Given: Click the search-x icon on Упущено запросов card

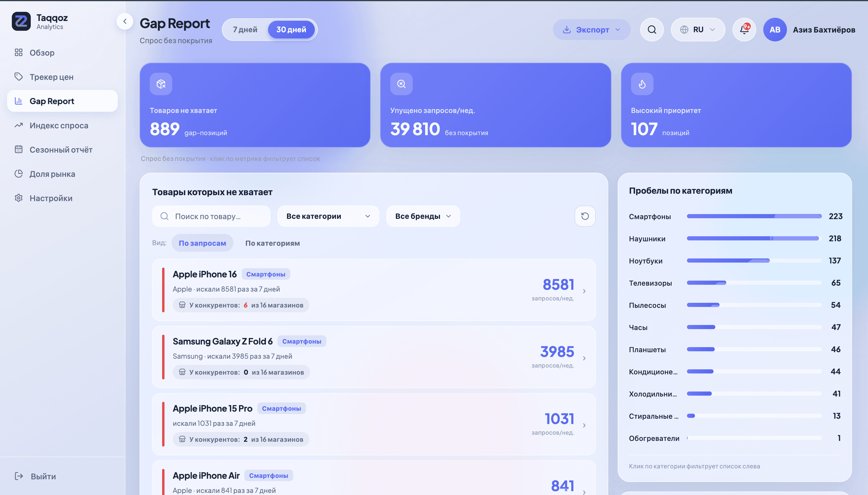Looking at the screenshot, I should (401, 84).
